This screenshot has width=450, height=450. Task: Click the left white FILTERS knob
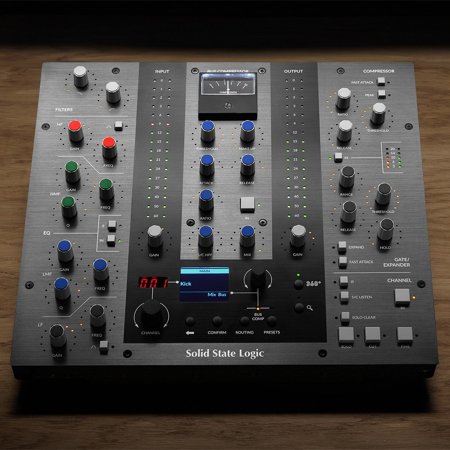click(x=81, y=77)
